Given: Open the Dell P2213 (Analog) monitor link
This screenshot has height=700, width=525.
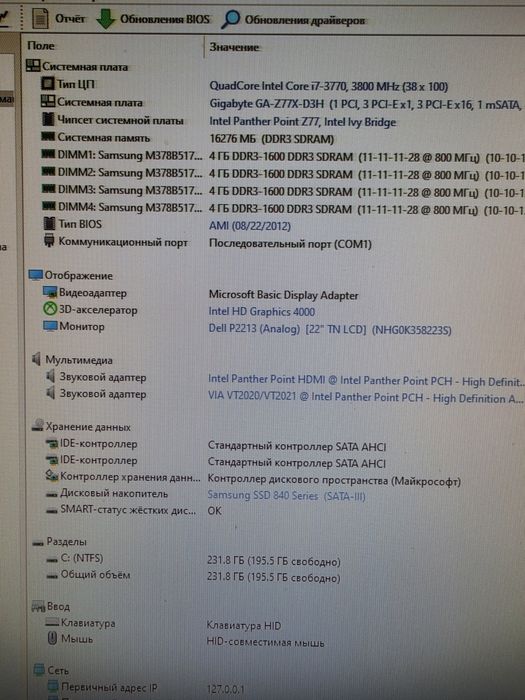Looking at the screenshot, I should 330,329.
